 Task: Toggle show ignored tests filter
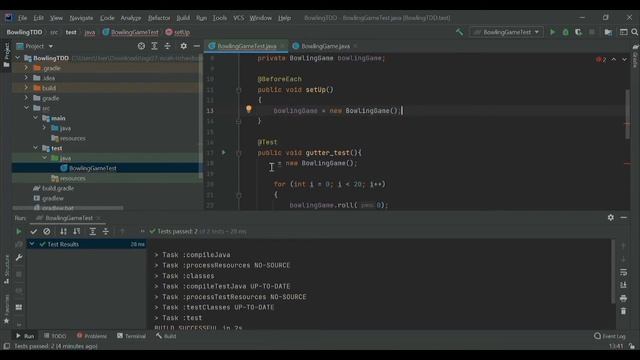point(47,231)
